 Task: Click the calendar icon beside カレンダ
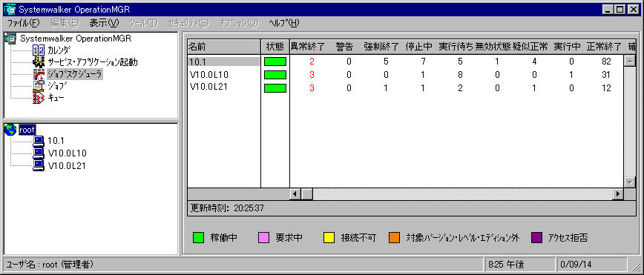(38, 51)
